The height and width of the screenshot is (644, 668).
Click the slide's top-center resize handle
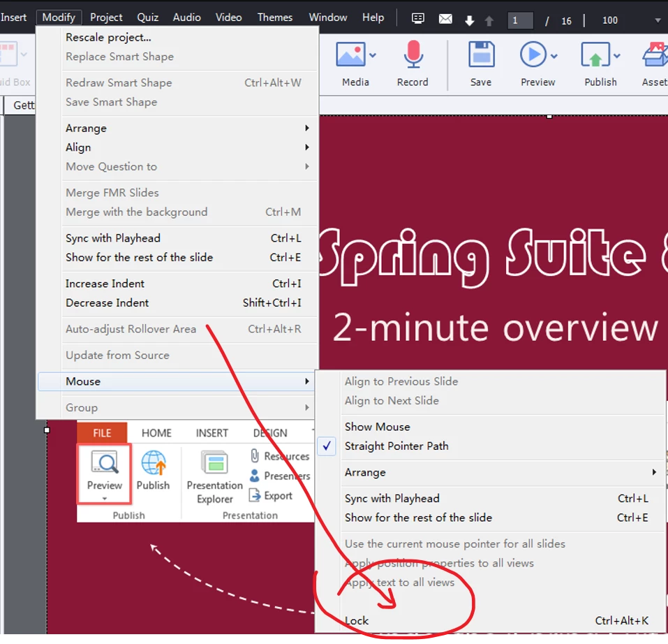[549, 117]
